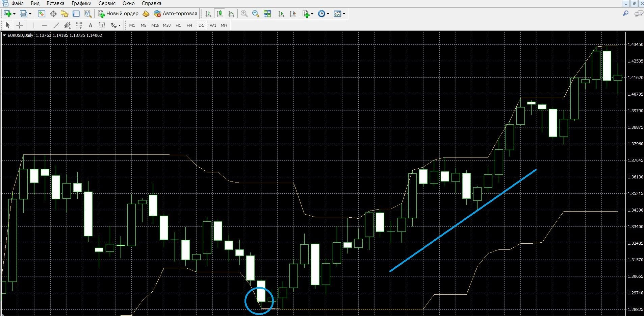Click the 1.28825 price scale label
The width and height of the screenshot is (644, 316).
(635, 310)
